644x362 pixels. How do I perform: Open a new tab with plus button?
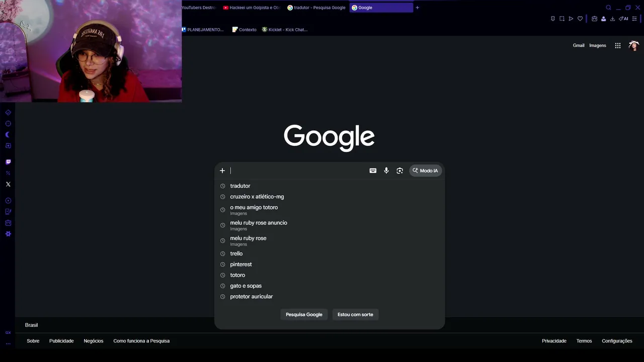[417, 8]
